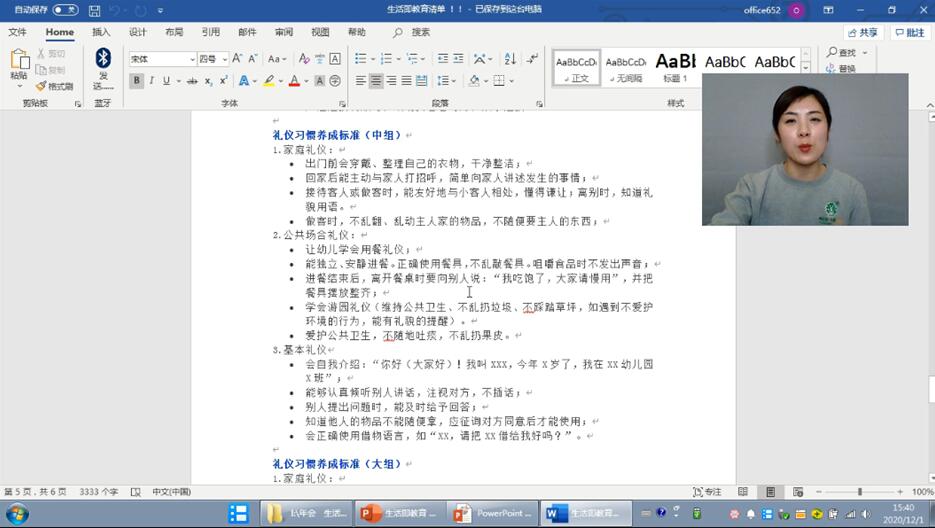Decrease paragraph indent

443,58
